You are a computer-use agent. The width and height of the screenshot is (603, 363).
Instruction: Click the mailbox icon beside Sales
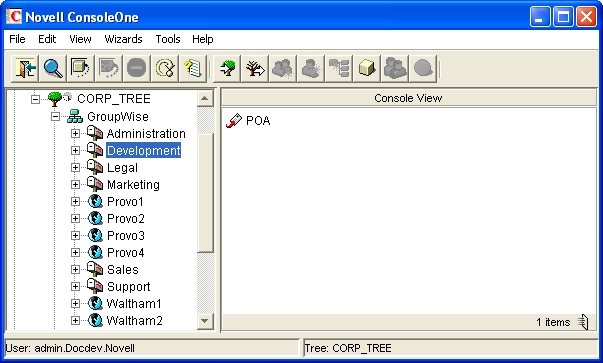[95, 269]
